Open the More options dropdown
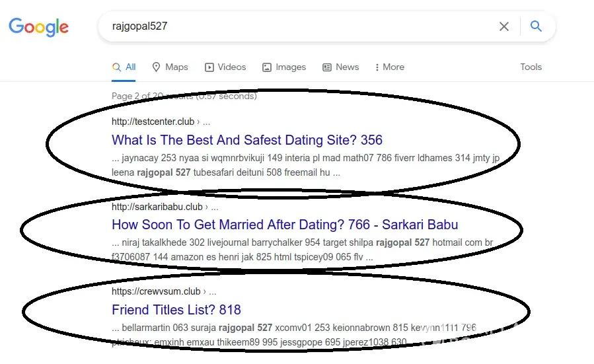The height and width of the screenshot is (364, 594). (389, 67)
